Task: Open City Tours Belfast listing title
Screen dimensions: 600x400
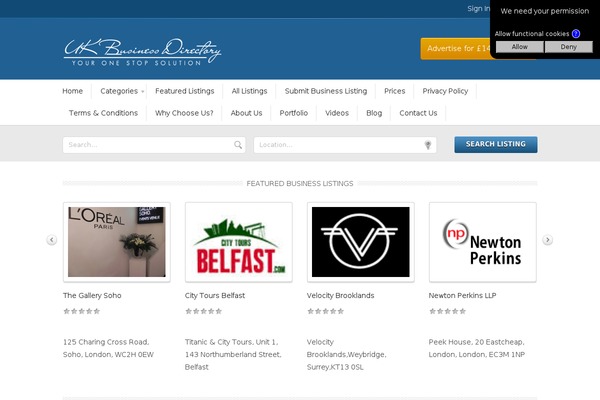Action: pyautogui.click(x=215, y=296)
